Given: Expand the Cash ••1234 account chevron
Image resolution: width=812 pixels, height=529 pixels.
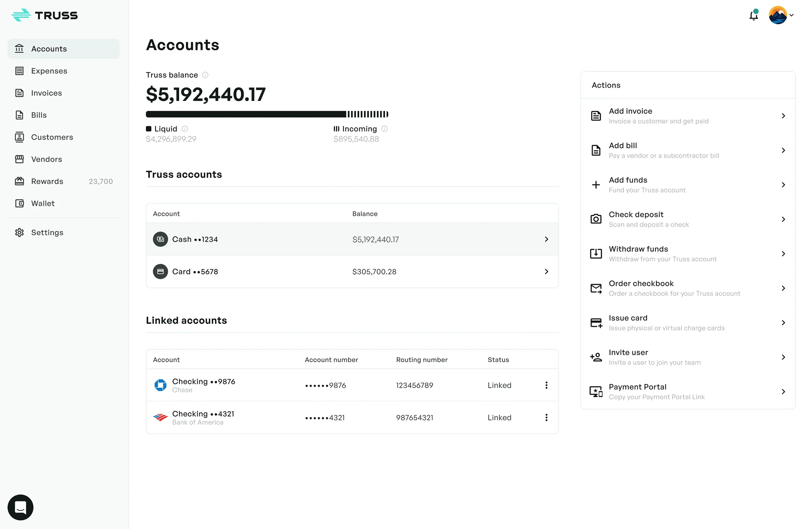Looking at the screenshot, I should pos(546,239).
